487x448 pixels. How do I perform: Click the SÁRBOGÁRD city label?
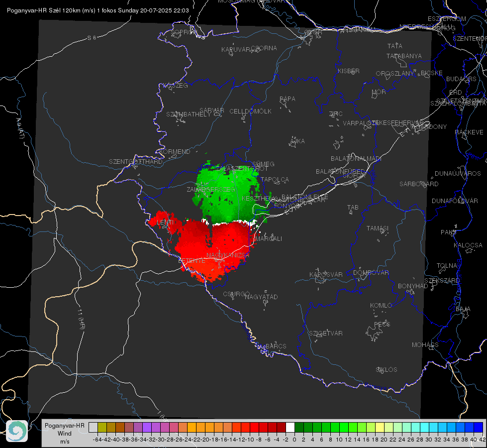coord(419,184)
